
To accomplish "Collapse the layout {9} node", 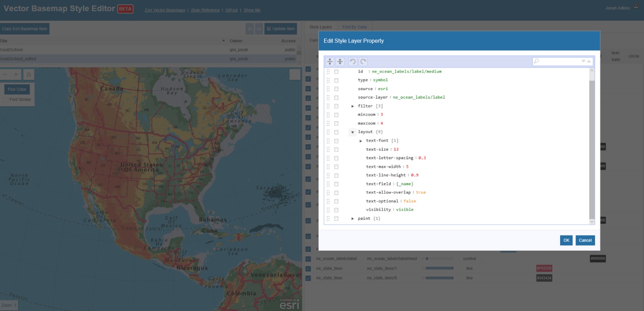I will coord(352,132).
